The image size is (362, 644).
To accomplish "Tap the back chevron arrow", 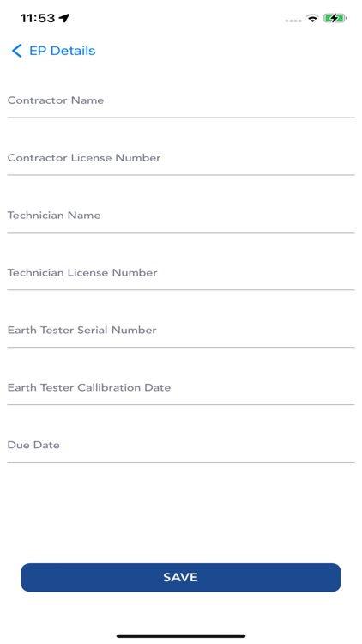I will (17, 51).
